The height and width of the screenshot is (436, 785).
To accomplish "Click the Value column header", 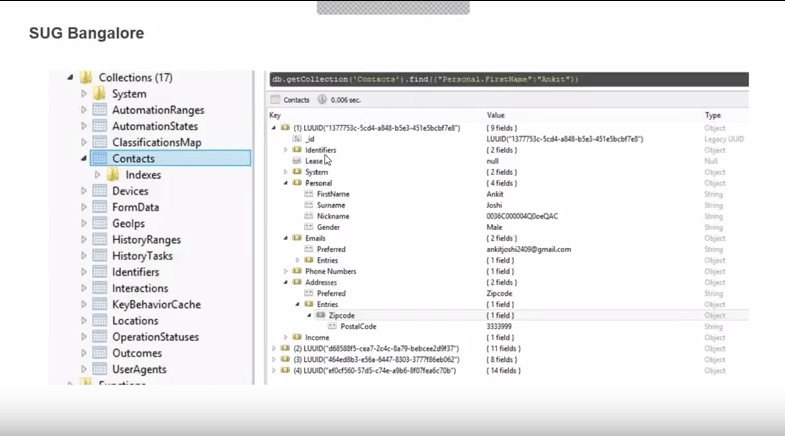I will click(496, 116).
